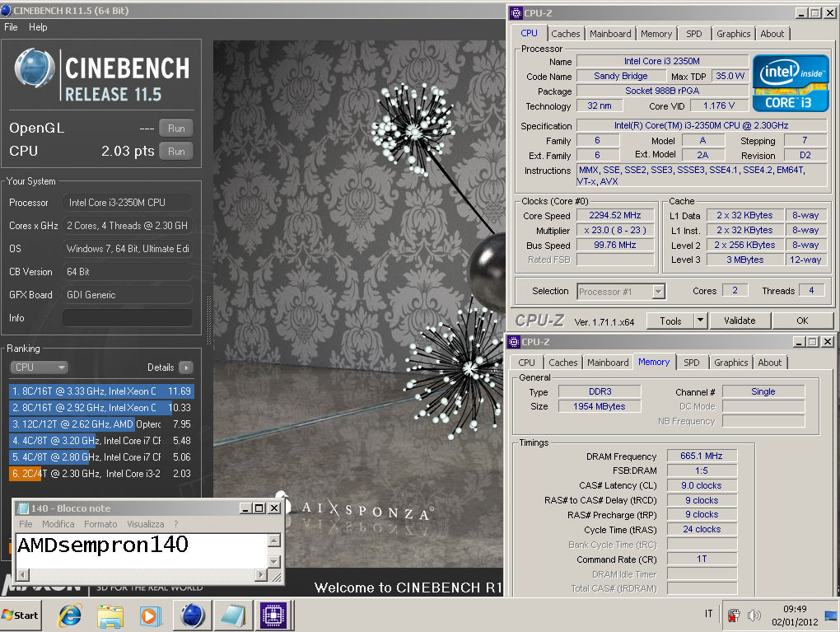This screenshot has height=632, width=840.
Task: Open the Notepad Visualizza menu
Action: point(145,524)
